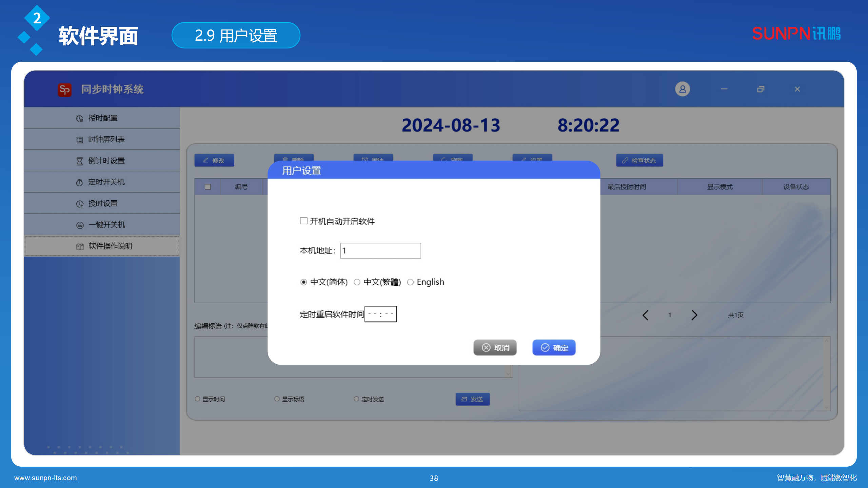Click the message box vertical scrollbar
This screenshot has height=488, width=868.
click(826, 373)
